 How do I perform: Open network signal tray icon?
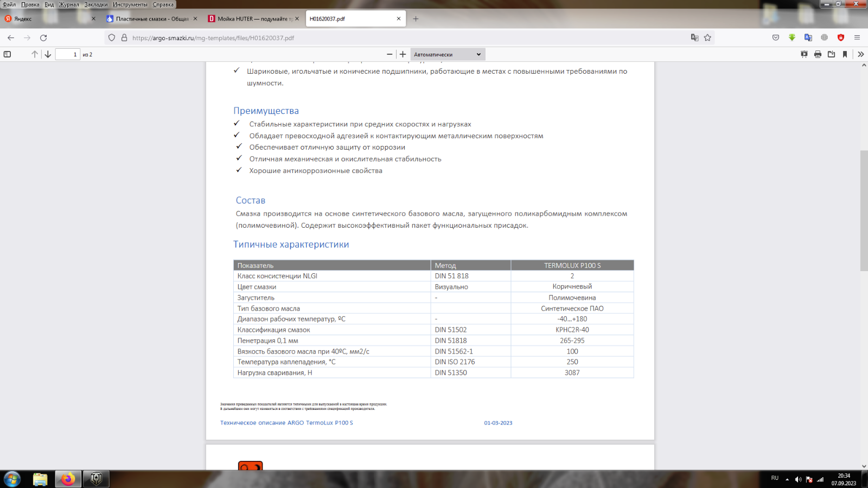[820, 479]
